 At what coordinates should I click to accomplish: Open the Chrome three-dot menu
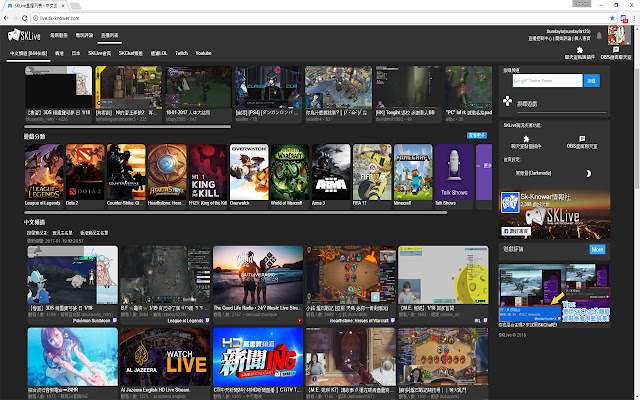click(629, 19)
